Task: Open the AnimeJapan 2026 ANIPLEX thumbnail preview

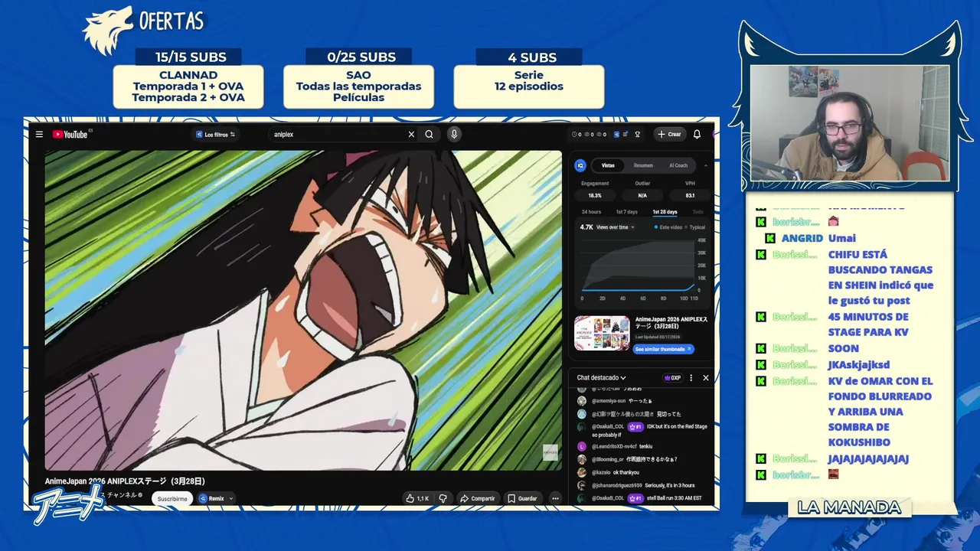Action: coord(602,333)
